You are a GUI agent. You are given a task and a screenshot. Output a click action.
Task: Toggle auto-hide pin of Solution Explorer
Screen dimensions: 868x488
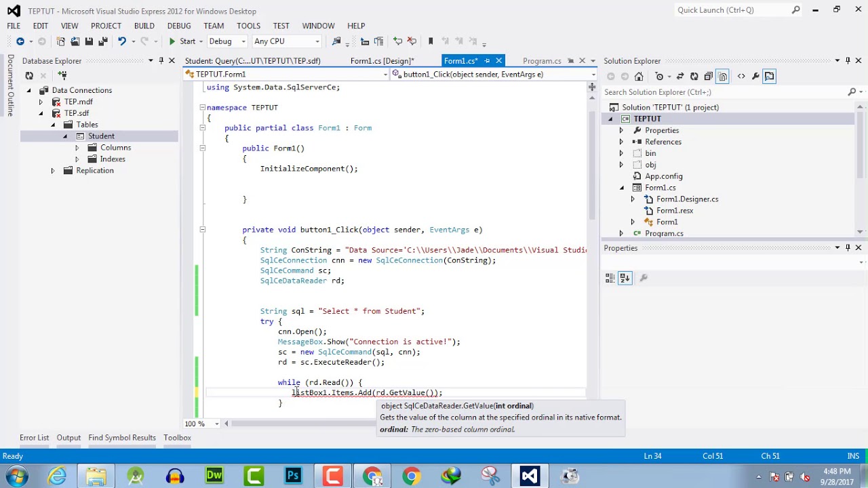tap(848, 61)
